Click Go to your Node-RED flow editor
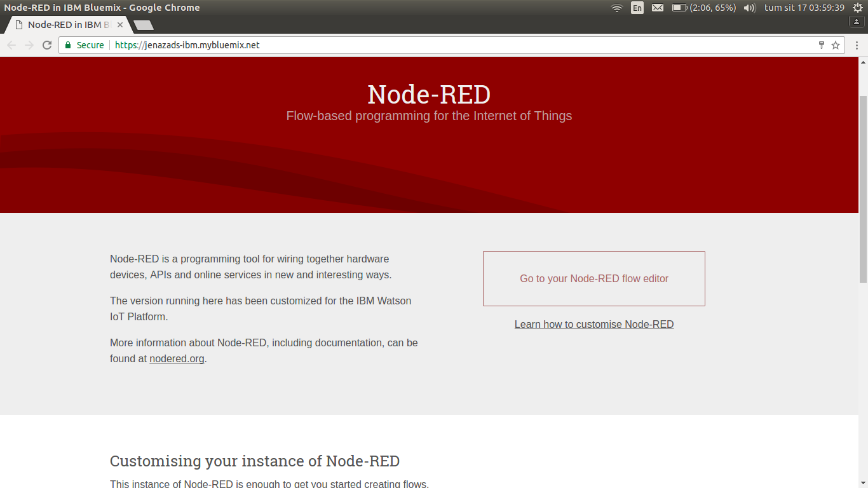Viewport: 868px width, 488px height. tap(594, 278)
